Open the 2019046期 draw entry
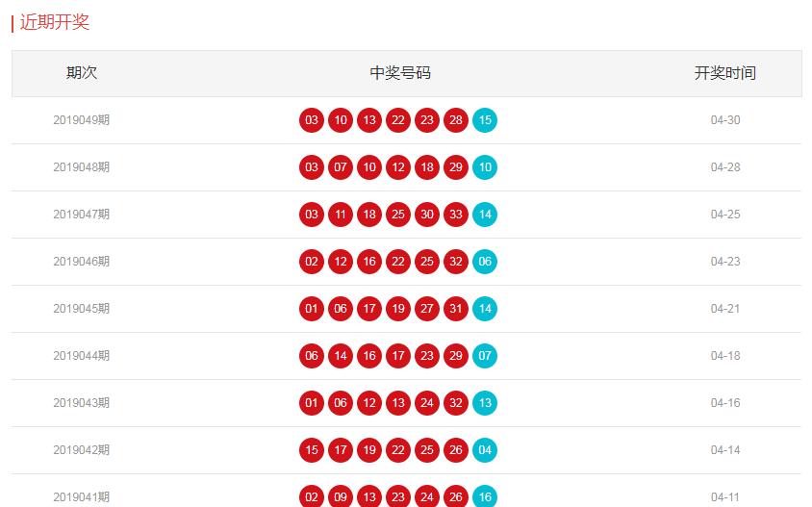 click(x=82, y=262)
